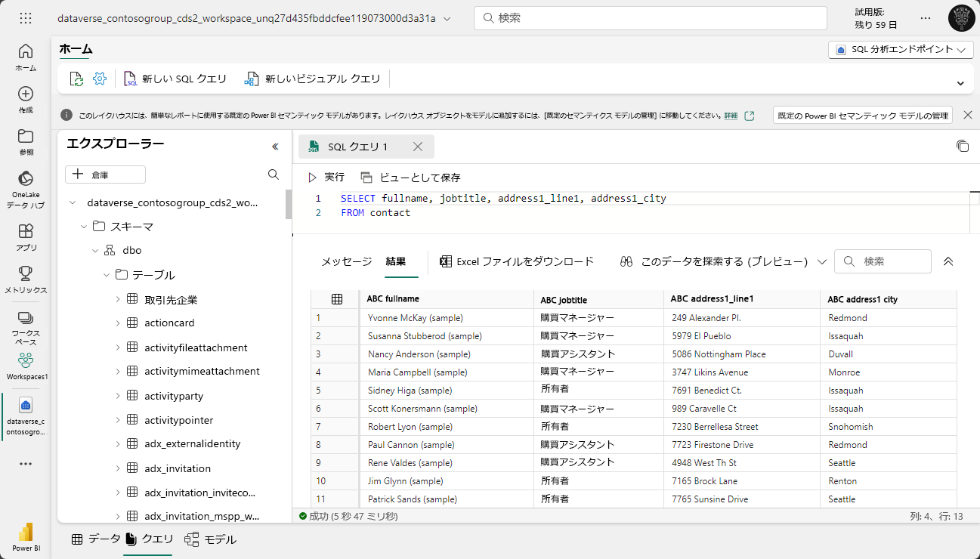Click the 5086 Nottingham Place cell
Viewport: 980px width, 559px height.
click(x=742, y=354)
